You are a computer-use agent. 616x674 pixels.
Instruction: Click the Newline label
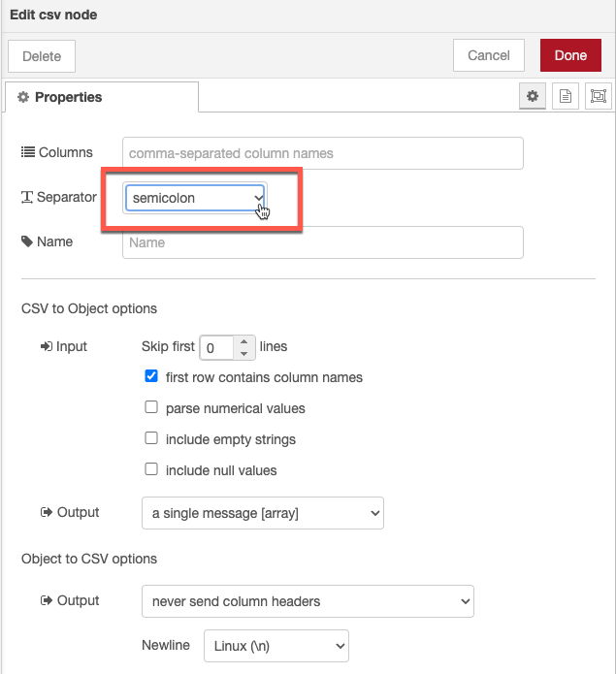coord(166,645)
